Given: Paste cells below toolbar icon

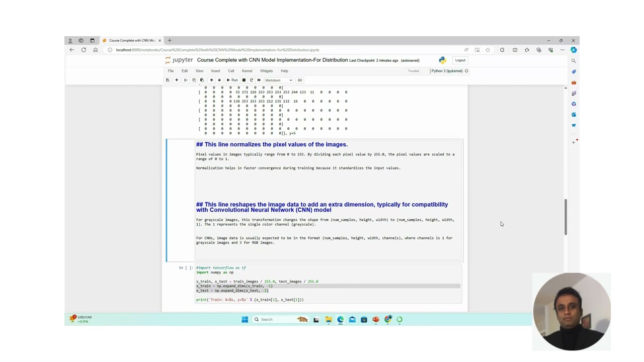Looking at the screenshot, I should coord(202,80).
